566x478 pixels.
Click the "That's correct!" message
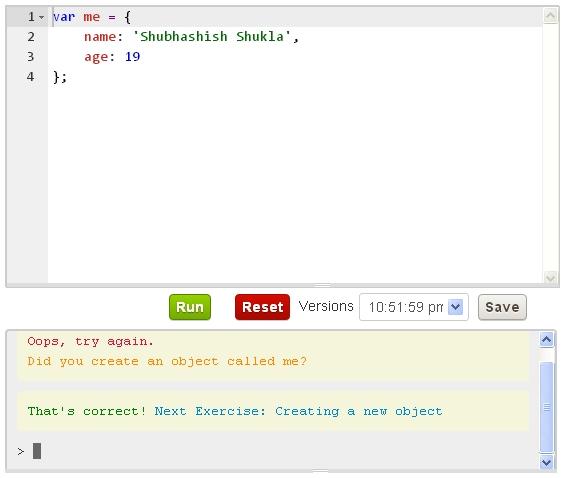[x=87, y=411]
